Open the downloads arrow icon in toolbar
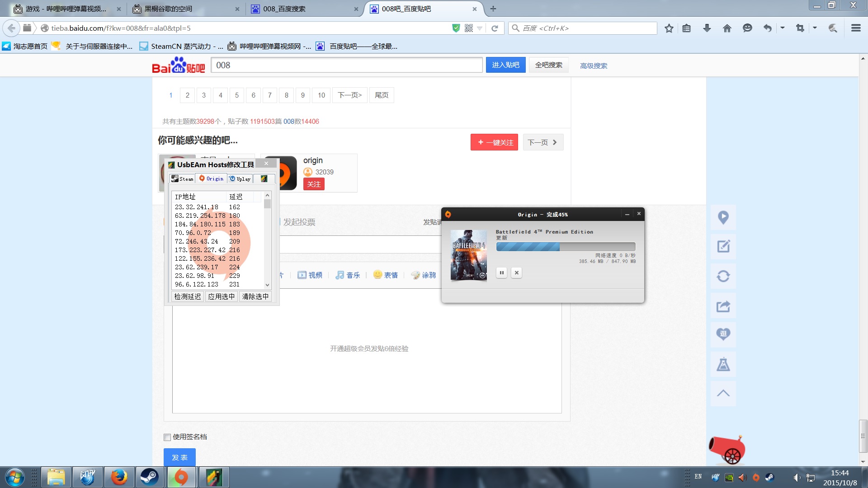 pos(707,28)
